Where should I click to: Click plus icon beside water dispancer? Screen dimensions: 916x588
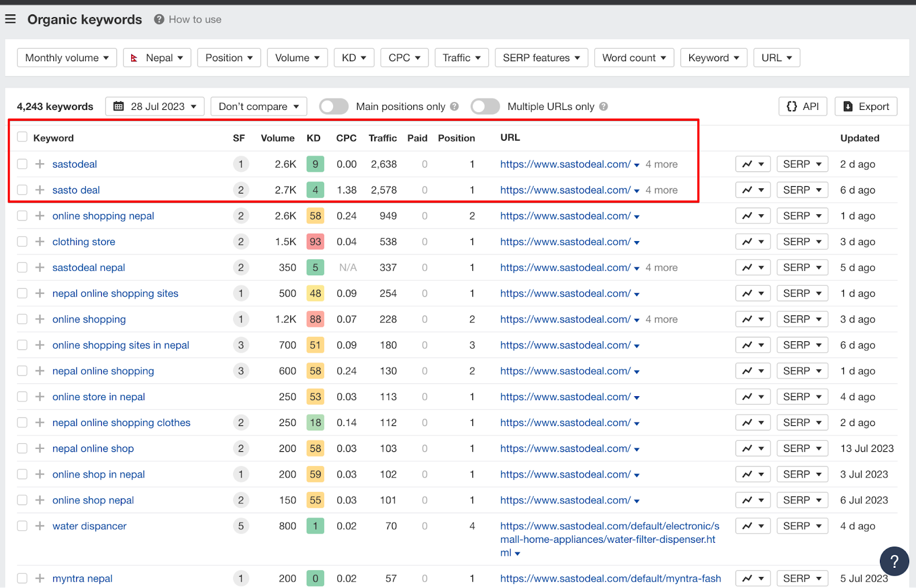coord(40,526)
